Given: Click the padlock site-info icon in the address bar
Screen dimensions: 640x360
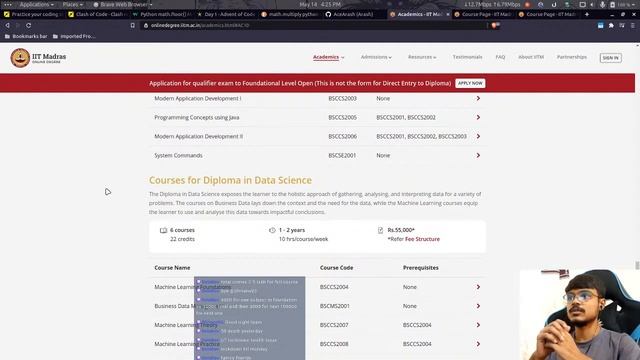Looking at the screenshot, I should pos(146,25).
